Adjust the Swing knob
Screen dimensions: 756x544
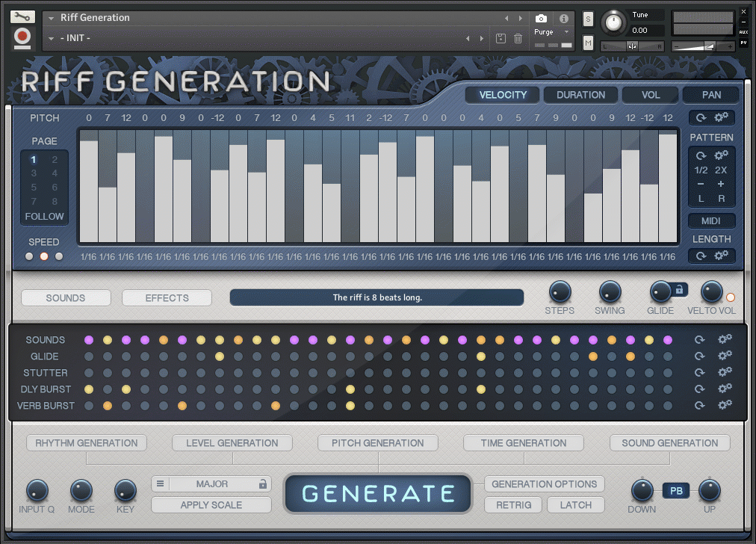pos(610,292)
